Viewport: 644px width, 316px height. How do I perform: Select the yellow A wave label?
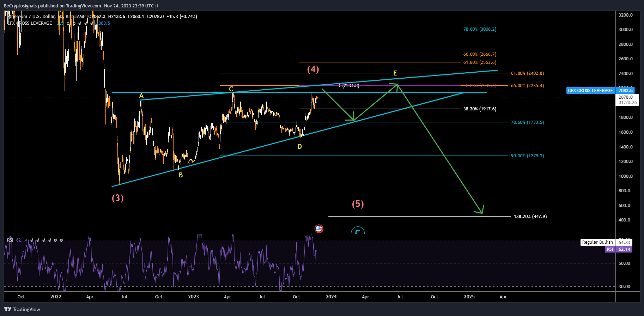(x=141, y=96)
